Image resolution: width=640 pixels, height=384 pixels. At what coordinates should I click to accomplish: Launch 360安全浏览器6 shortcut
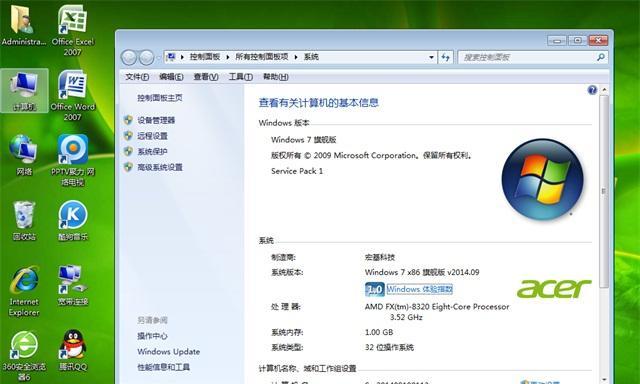click(24, 355)
